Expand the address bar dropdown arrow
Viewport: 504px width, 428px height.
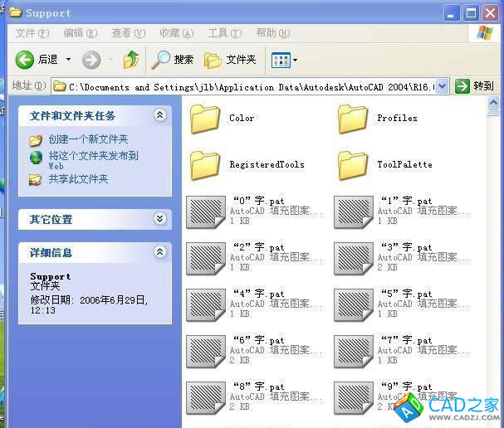pyautogui.click(x=443, y=86)
